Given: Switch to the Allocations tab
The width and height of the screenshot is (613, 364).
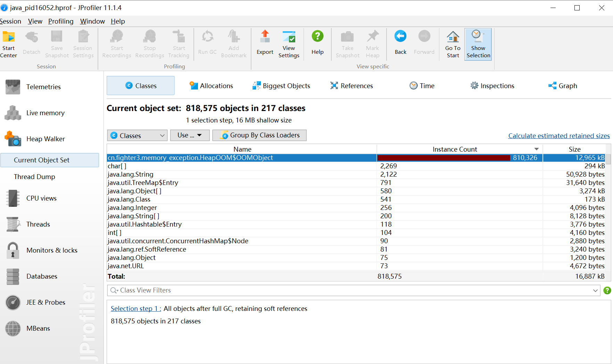Looking at the screenshot, I should click(x=211, y=85).
